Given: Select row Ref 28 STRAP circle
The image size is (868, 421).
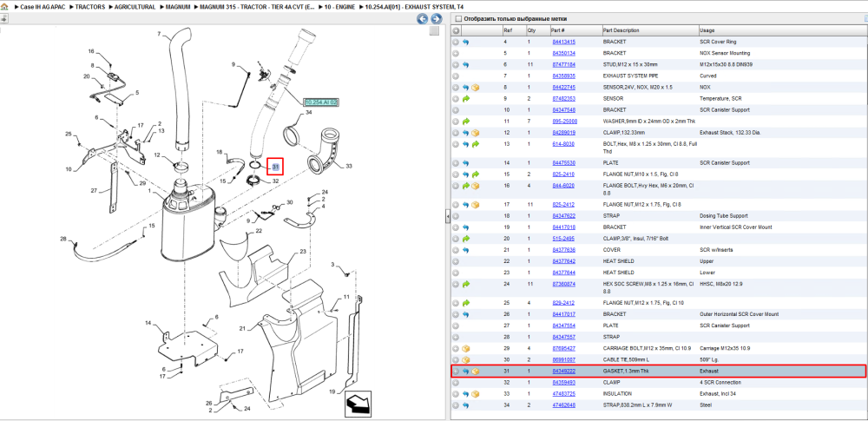Looking at the screenshot, I should click(x=457, y=337).
